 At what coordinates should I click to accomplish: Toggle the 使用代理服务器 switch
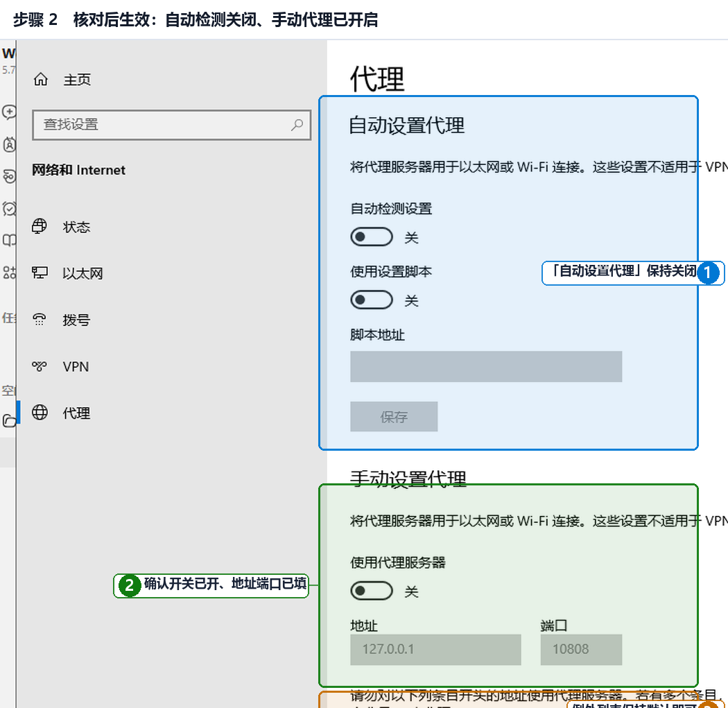point(372,591)
